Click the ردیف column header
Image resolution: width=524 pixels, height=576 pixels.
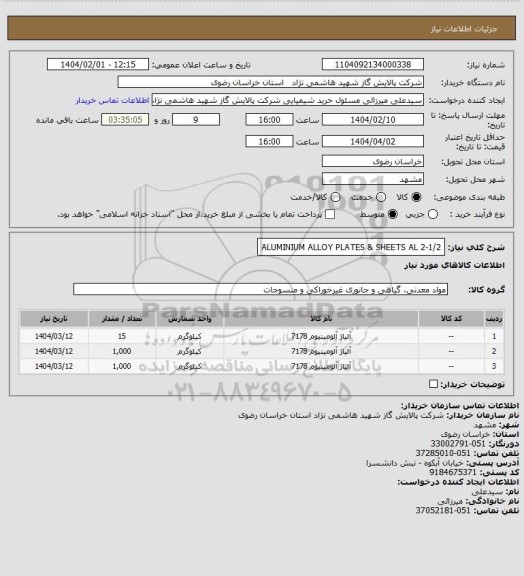494,318
